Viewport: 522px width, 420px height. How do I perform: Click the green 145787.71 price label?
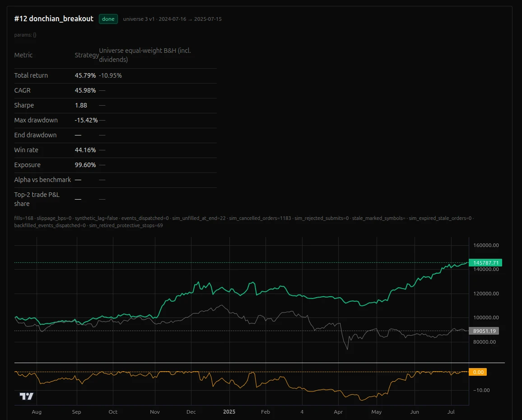(485, 263)
